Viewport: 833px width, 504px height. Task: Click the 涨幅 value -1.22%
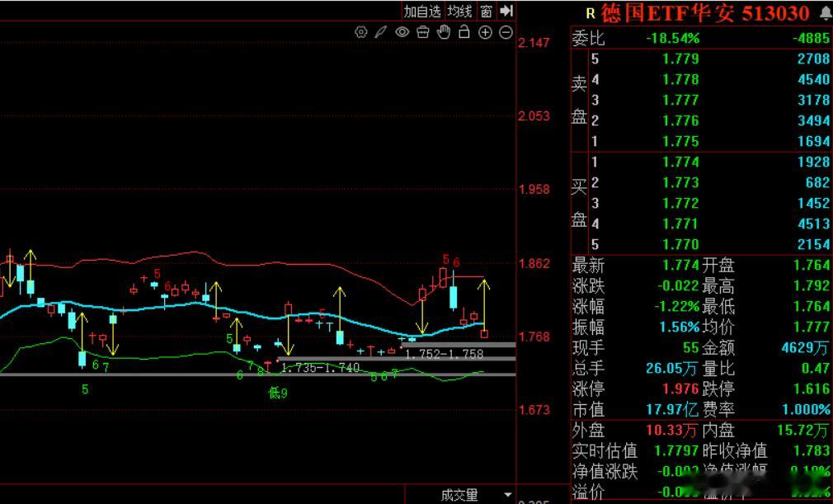[x=676, y=306]
